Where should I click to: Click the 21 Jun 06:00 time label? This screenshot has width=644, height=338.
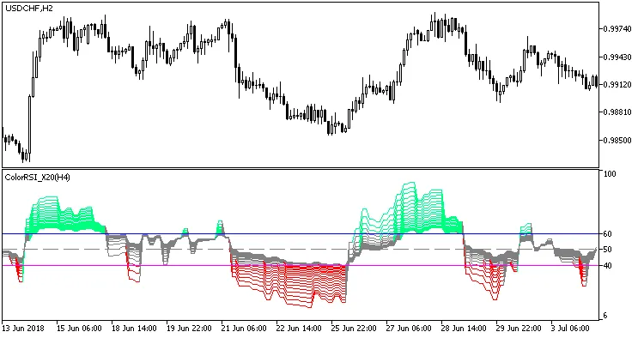tap(244, 329)
